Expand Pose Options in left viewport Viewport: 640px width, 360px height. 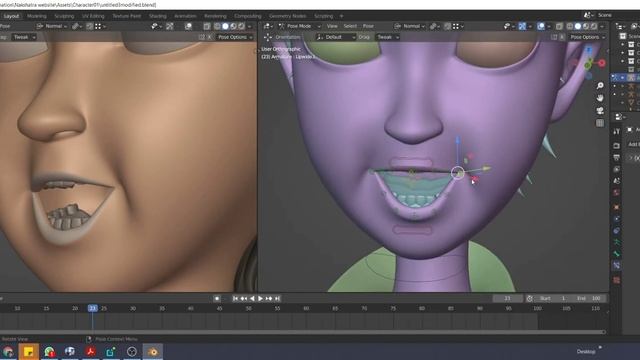235,37
